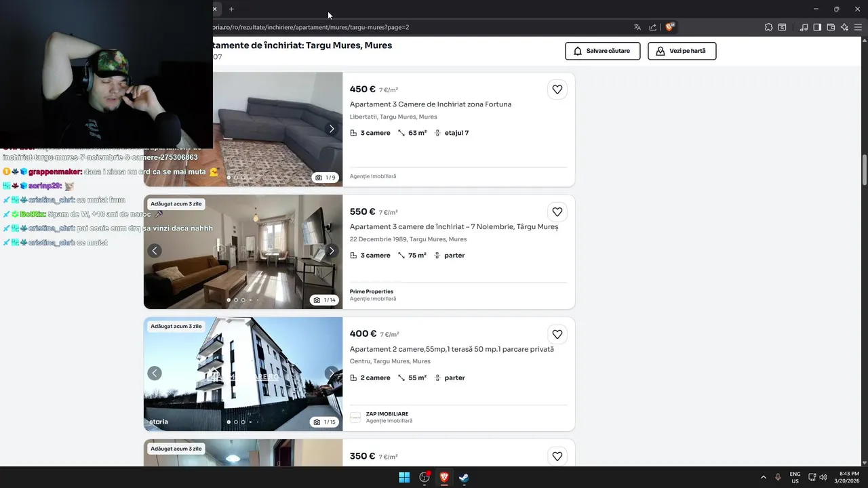The image size is (868, 488).
Task: Open the browser extensions puzzle icon
Action: coord(768,27)
